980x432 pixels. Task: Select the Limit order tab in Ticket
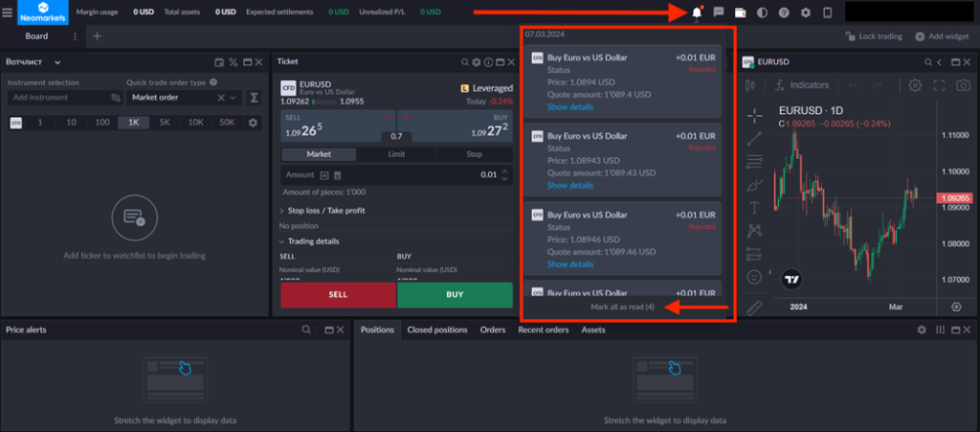396,154
